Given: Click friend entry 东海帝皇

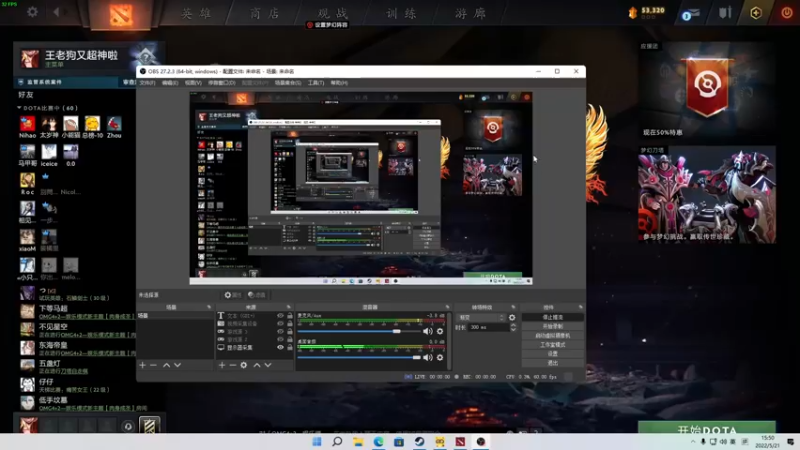Looking at the screenshot, I should pos(78,348).
